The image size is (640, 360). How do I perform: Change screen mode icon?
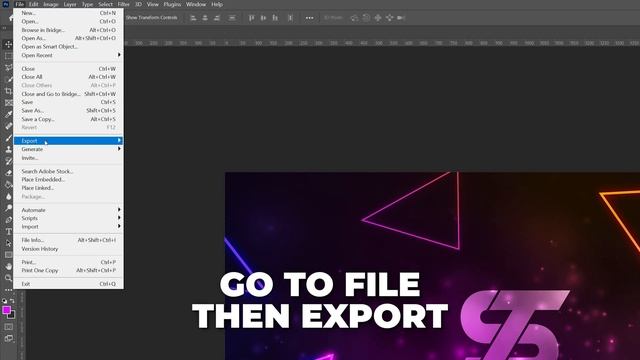[8, 338]
